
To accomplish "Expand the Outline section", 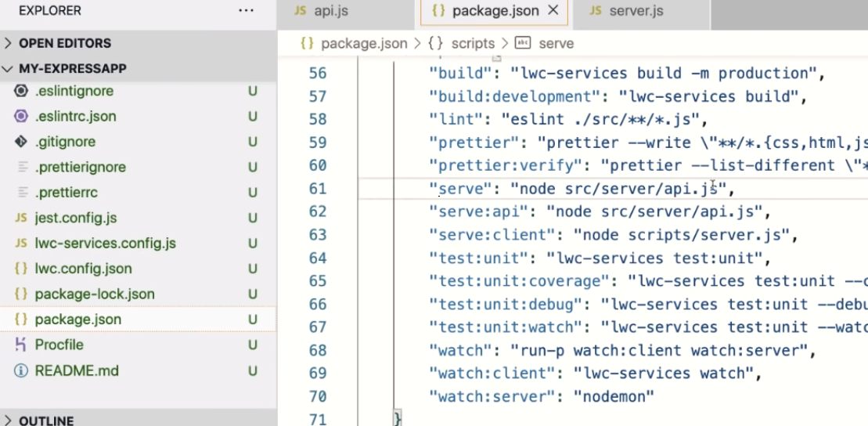I will coord(45,421).
